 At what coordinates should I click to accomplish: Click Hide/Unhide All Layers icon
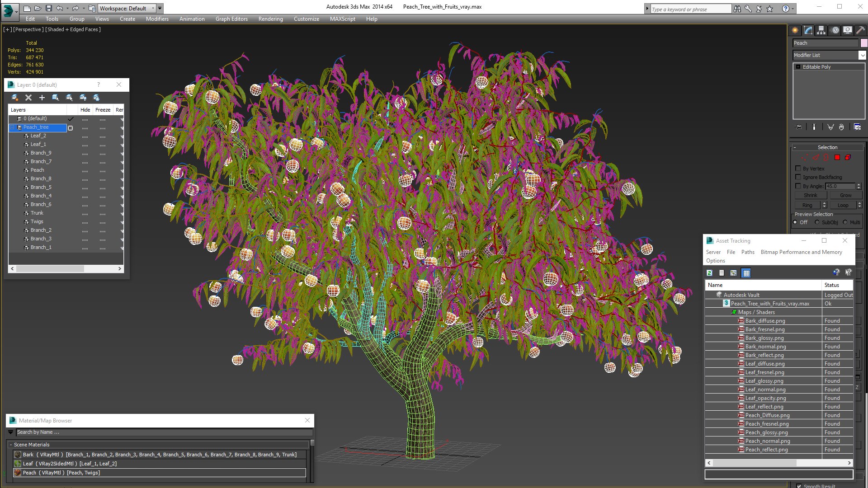pyautogui.click(x=83, y=98)
